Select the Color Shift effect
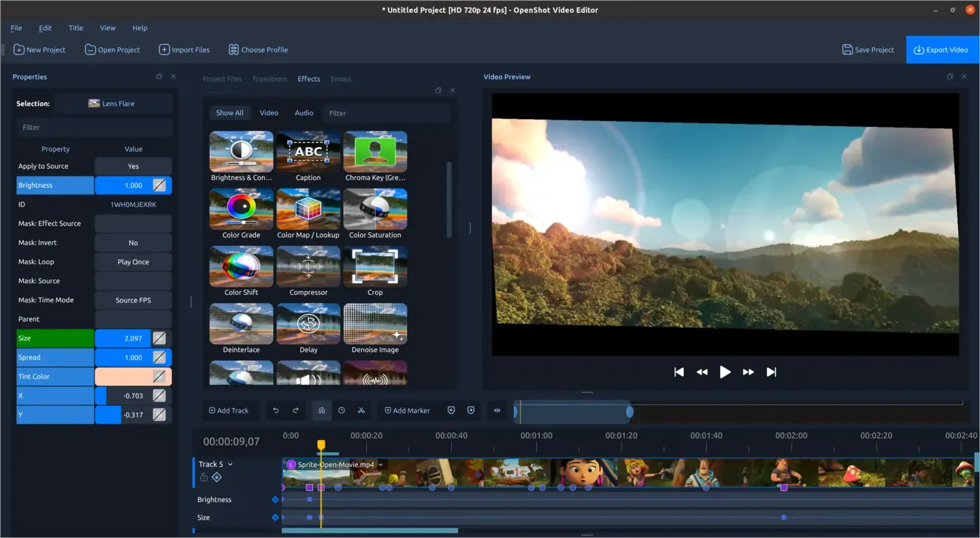This screenshot has height=538, width=980. click(x=242, y=271)
